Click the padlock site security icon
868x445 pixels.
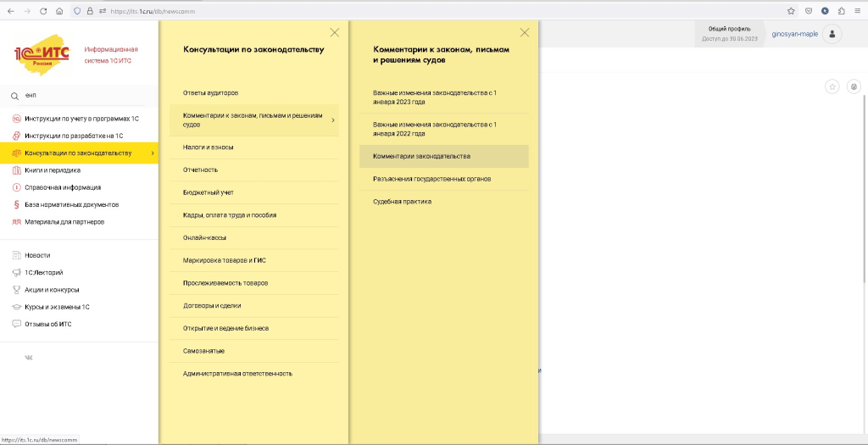(90, 10)
